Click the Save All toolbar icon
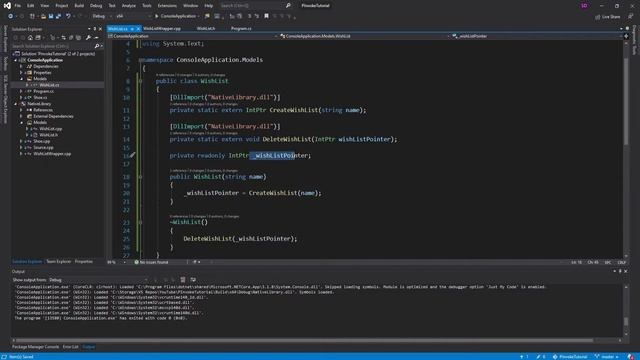Viewport: 640px width, 360px height. tap(58, 16)
